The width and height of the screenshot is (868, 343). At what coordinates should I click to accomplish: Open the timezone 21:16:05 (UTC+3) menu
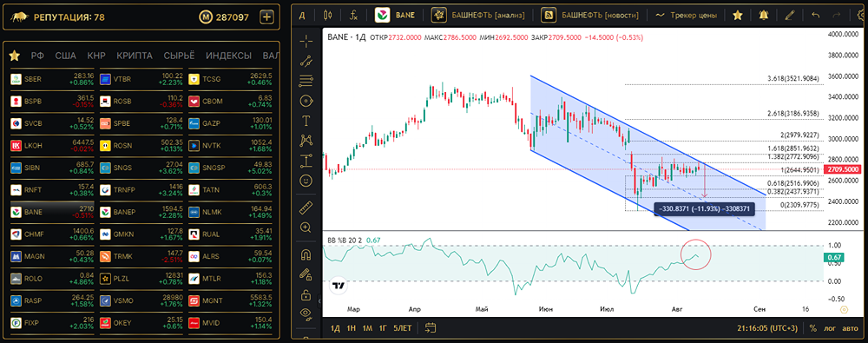[x=766, y=328]
